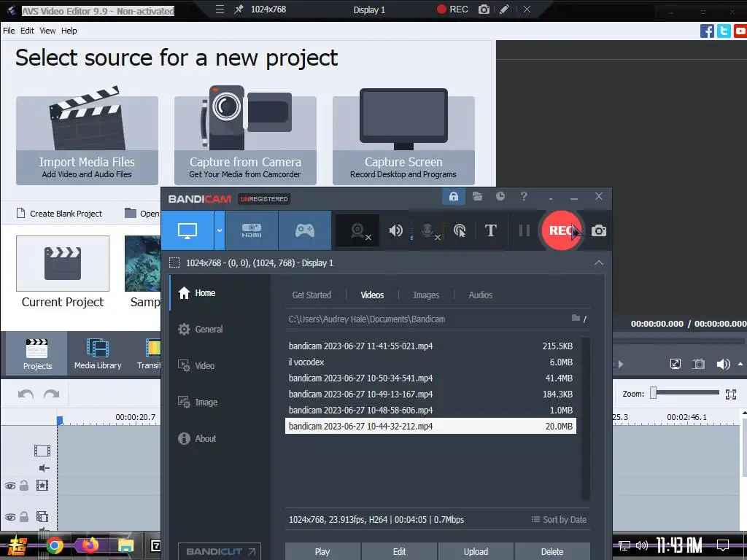747x560 pixels.
Task: Switch to HDMI device recording mode
Action: (252, 231)
